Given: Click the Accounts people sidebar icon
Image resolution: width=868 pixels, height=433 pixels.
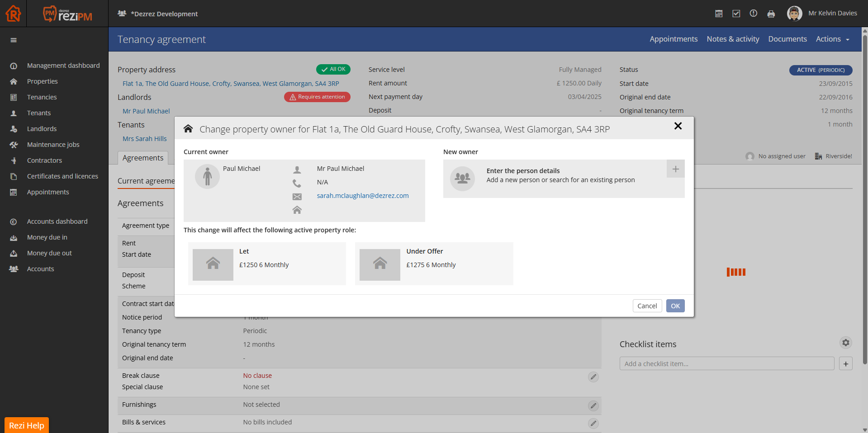Looking at the screenshot, I should 14,269.
